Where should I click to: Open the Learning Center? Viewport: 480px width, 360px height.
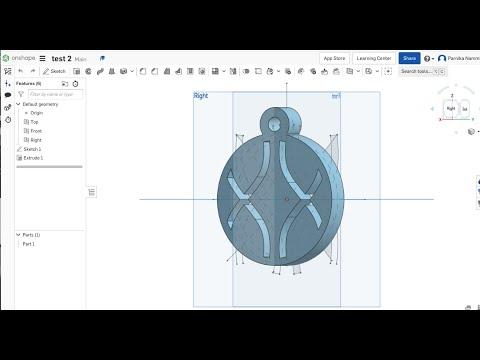[374, 58]
